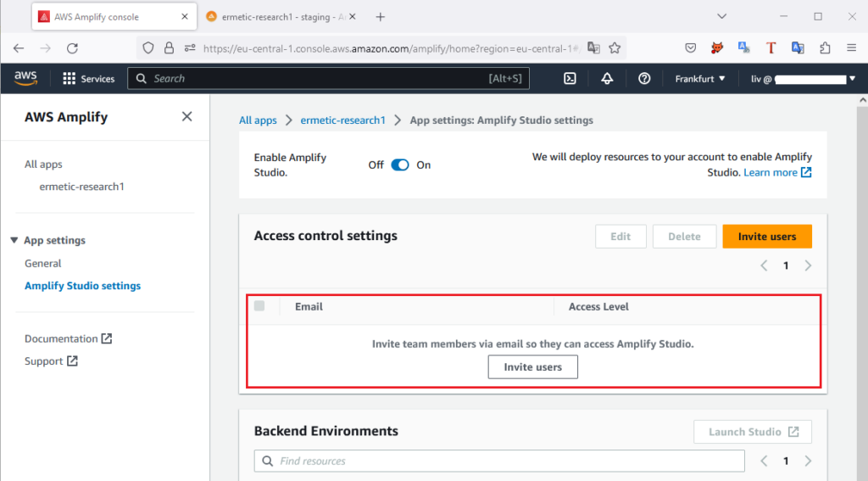Click the AWS logo home icon
This screenshot has height=481, width=868.
click(25, 79)
